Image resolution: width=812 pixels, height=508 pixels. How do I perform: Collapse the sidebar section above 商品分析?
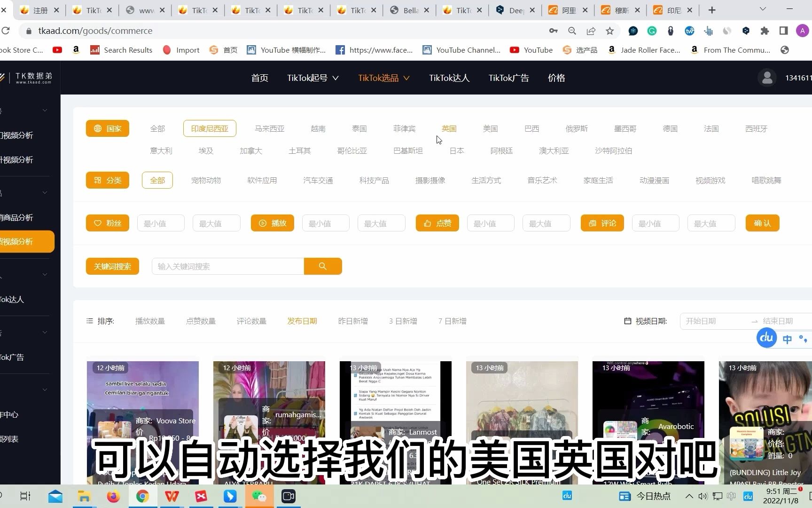coord(45,192)
